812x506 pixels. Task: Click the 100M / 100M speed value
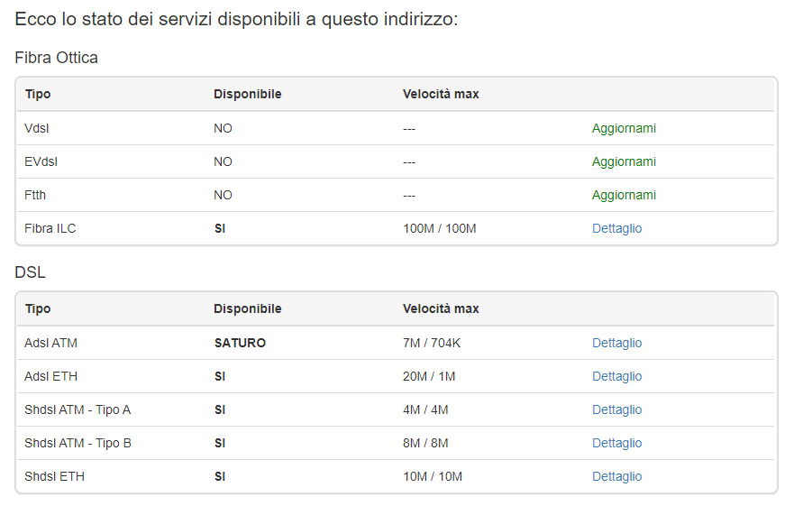[439, 228]
